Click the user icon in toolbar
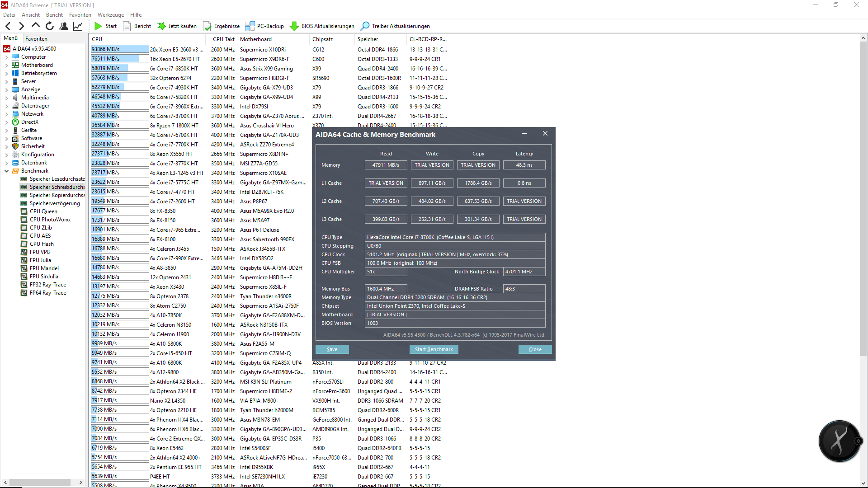 pyautogui.click(x=64, y=26)
